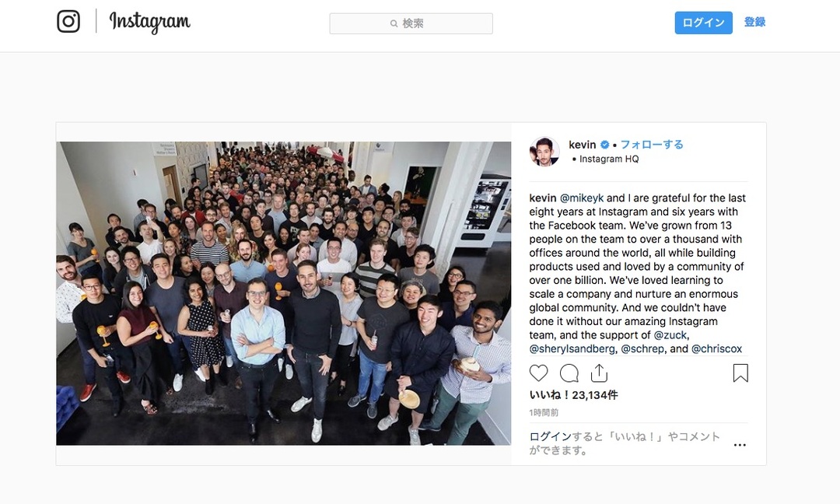This screenshot has height=504, width=840.
Task: Open the Instagram HQ location link
Action: pyautogui.click(x=608, y=159)
